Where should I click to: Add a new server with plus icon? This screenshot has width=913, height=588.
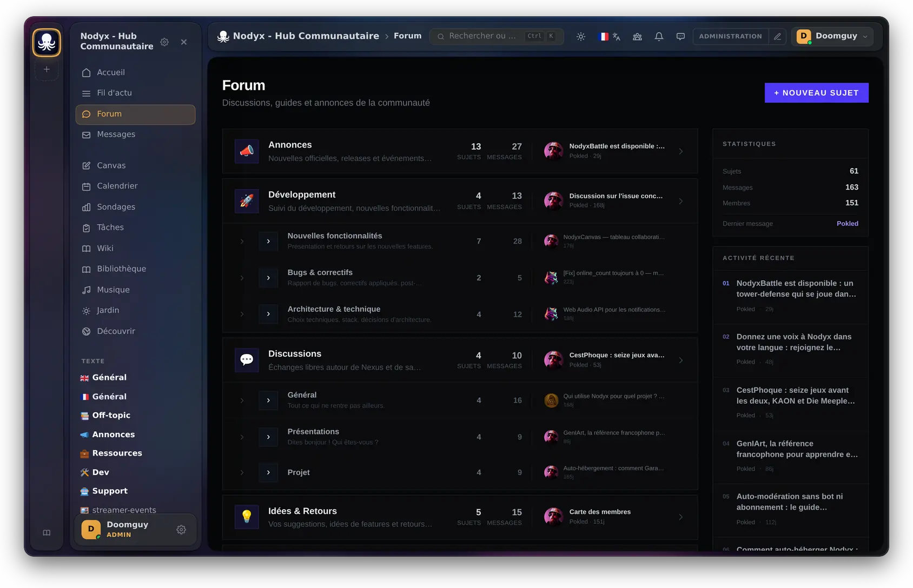47,69
